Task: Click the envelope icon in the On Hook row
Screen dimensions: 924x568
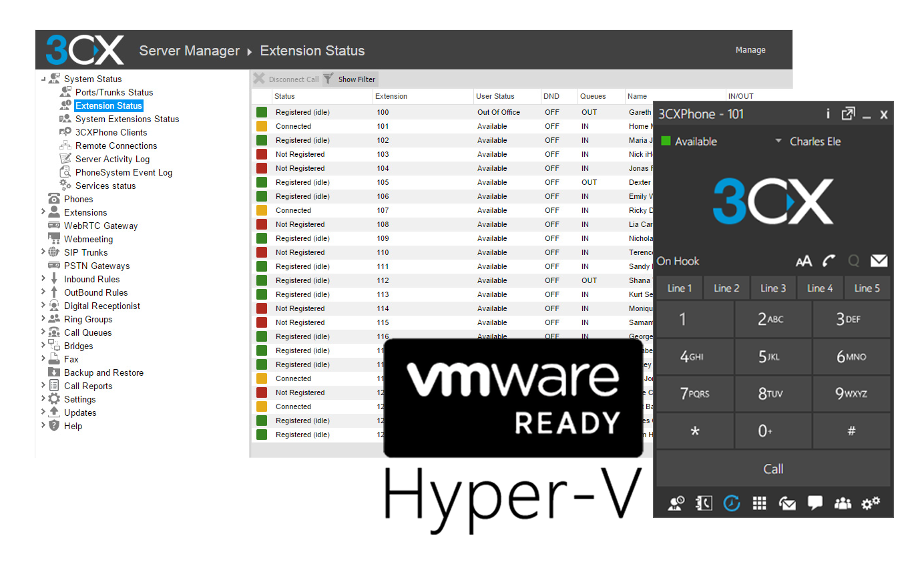Action: [x=879, y=261]
